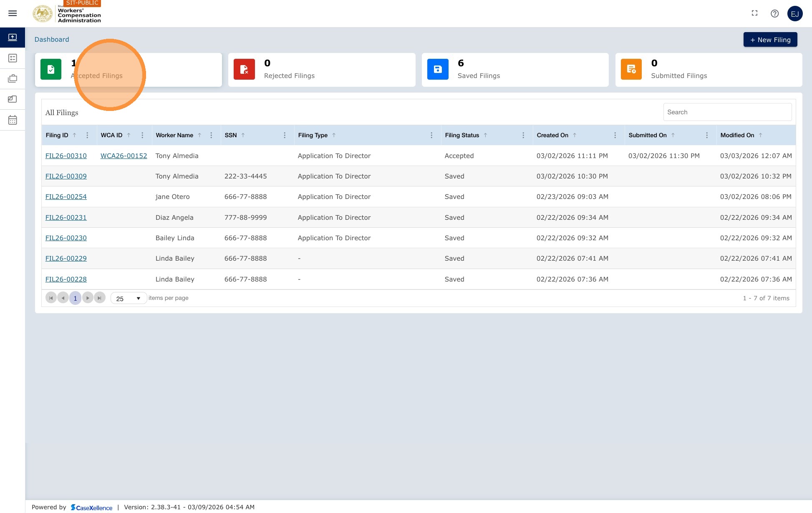Select the Submitted Filings card label
Viewport: 812px width, 513px height.
[x=679, y=76]
